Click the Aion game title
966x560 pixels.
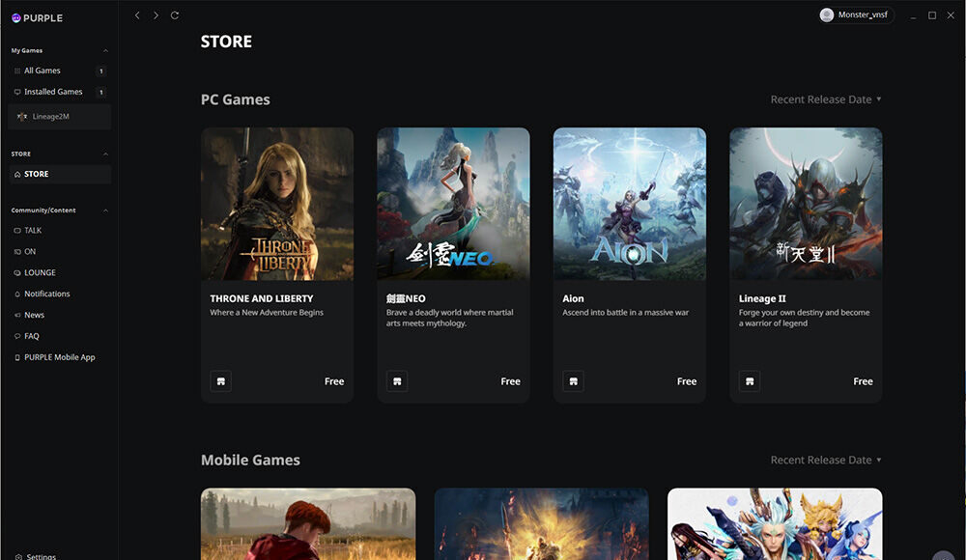pyautogui.click(x=573, y=298)
